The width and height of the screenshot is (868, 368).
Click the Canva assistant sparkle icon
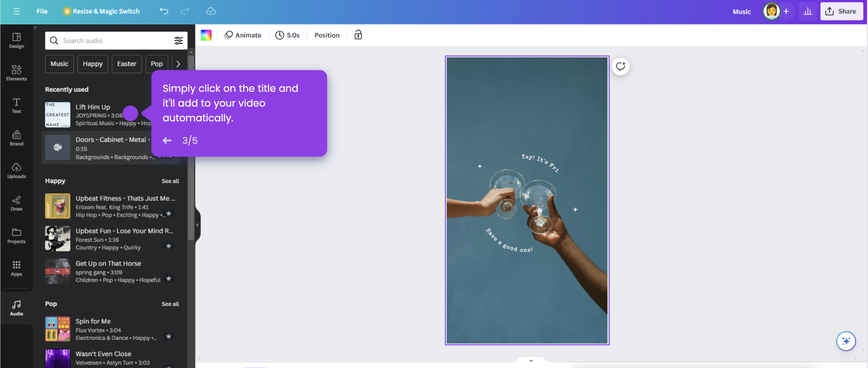pyautogui.click(x=846, y=341)
